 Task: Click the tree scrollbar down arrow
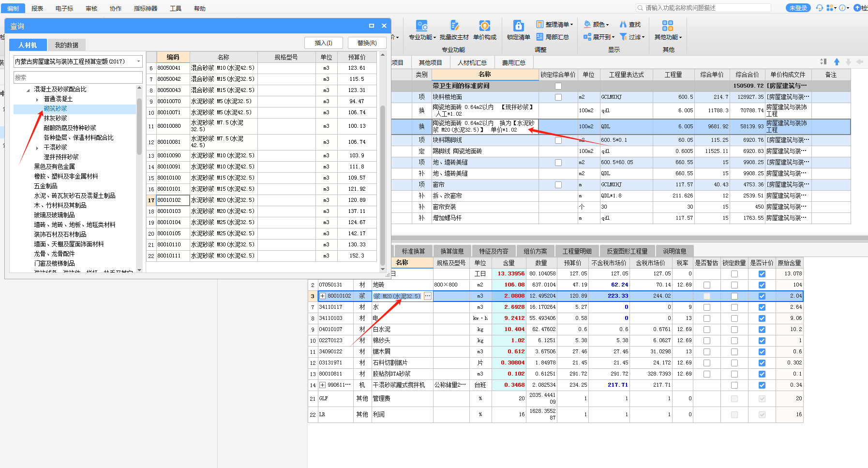pos(139,270)
